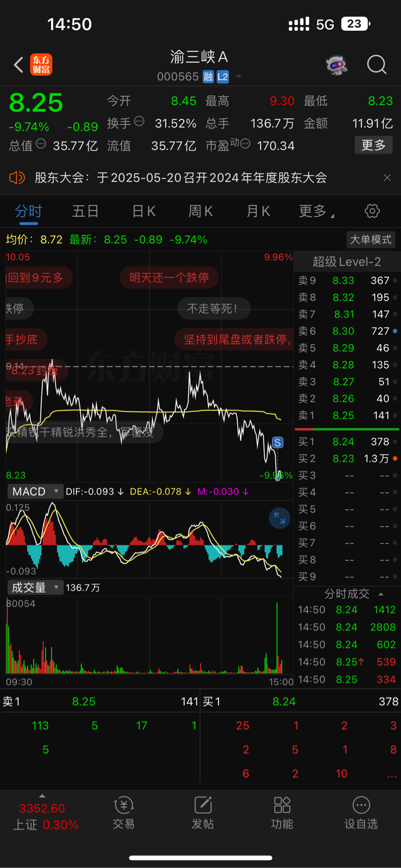This screenshot has width=401, height=868.
Task: Tap bottom 卖1 queue header 8.25
Action: click(x=100, y=701)
